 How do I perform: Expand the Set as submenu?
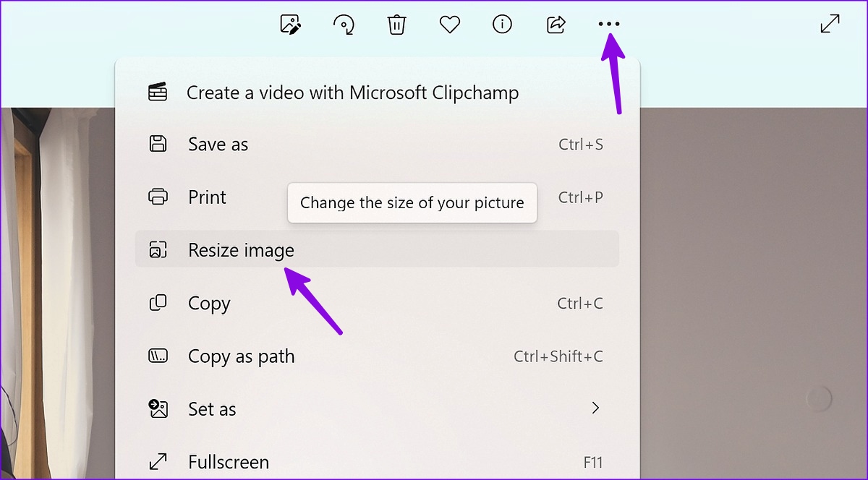pos(595,408)
